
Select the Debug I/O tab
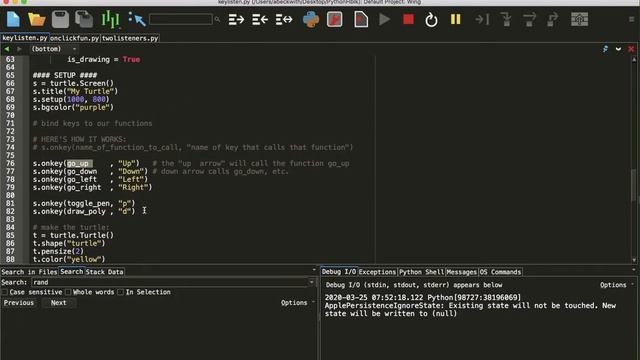point(338,271)
